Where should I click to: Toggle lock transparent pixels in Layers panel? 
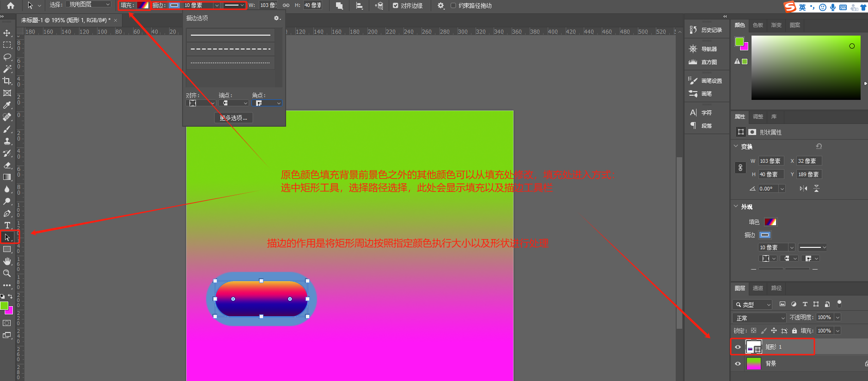click(753, 331)
